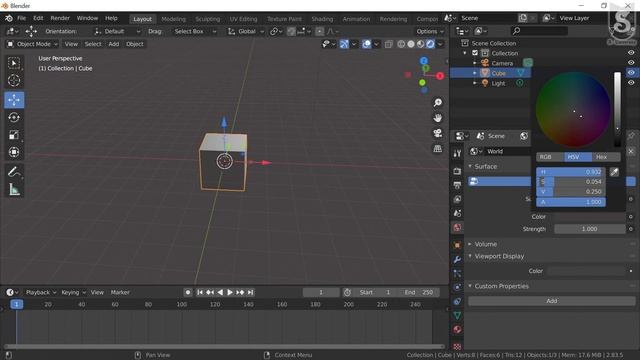The width and height of the screenshot is (640, 360).
Task: Select the Transform tool
Action: 14,152
